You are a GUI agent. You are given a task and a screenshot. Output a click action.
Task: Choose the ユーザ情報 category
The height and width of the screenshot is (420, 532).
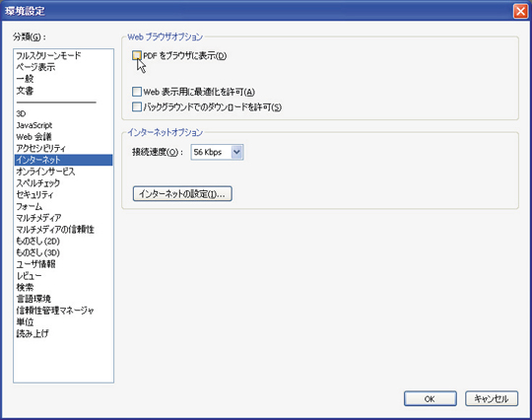click(x=35, y=264)
